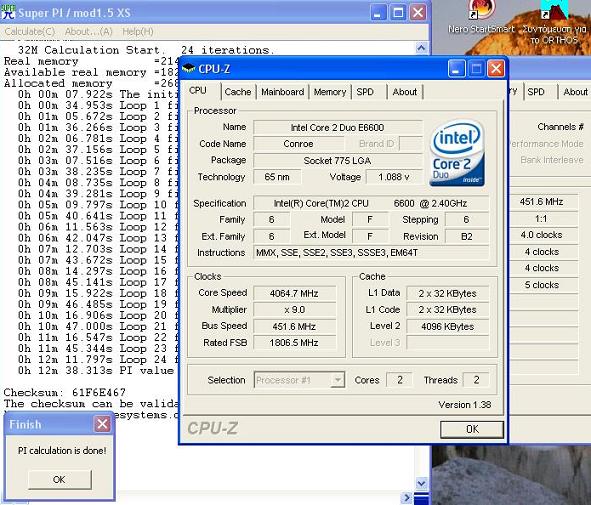Click the Cores value field
Image resolution: width=591 pixels, height=505 pixels.
tap(400, 380)
